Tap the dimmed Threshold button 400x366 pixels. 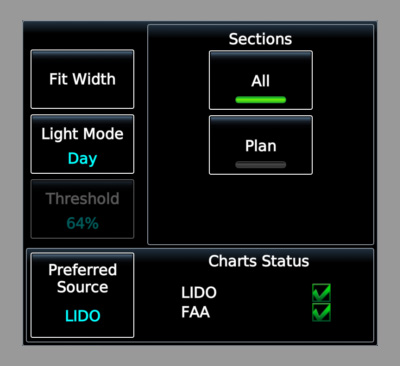point(82,209)
